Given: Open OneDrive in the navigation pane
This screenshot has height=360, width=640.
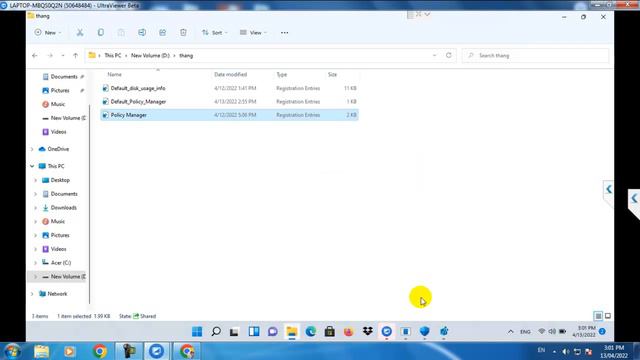Looking at the screenshot, I should pyautogui.click(x=58, y=149).
